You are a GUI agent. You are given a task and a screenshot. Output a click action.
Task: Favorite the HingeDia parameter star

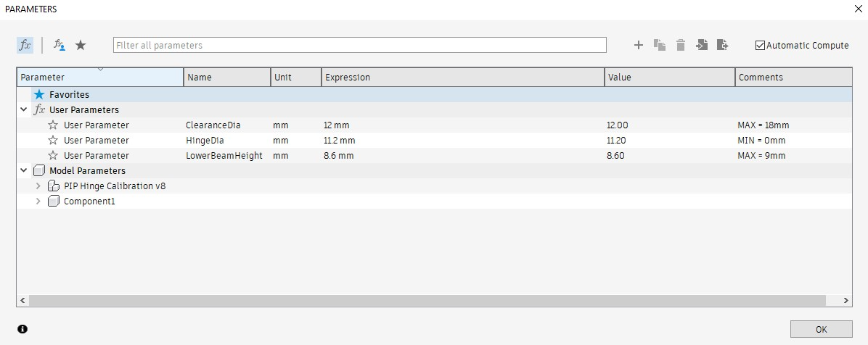tap(52, 141)
